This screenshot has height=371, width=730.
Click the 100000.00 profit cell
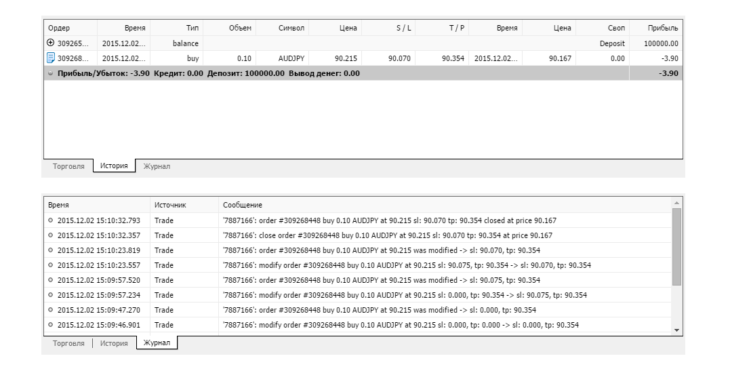point(661,43)
